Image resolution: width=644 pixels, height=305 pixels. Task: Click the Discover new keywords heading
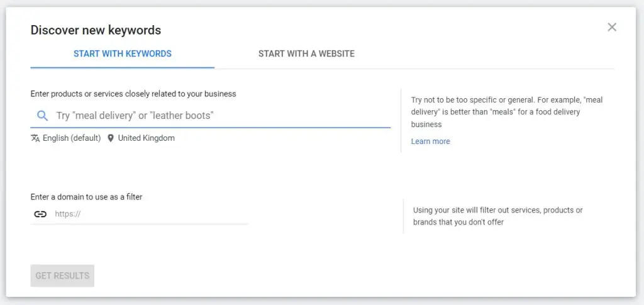coord(96,30)
